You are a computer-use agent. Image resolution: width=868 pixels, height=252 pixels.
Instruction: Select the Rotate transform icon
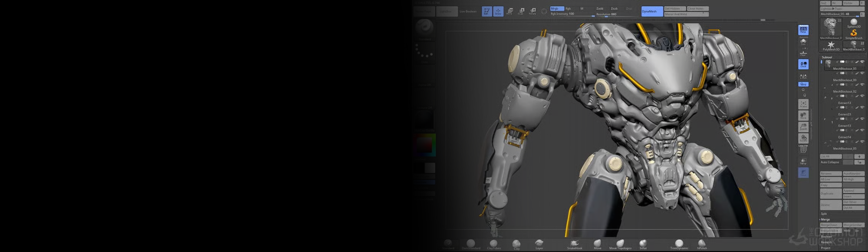tap(533, 11)
